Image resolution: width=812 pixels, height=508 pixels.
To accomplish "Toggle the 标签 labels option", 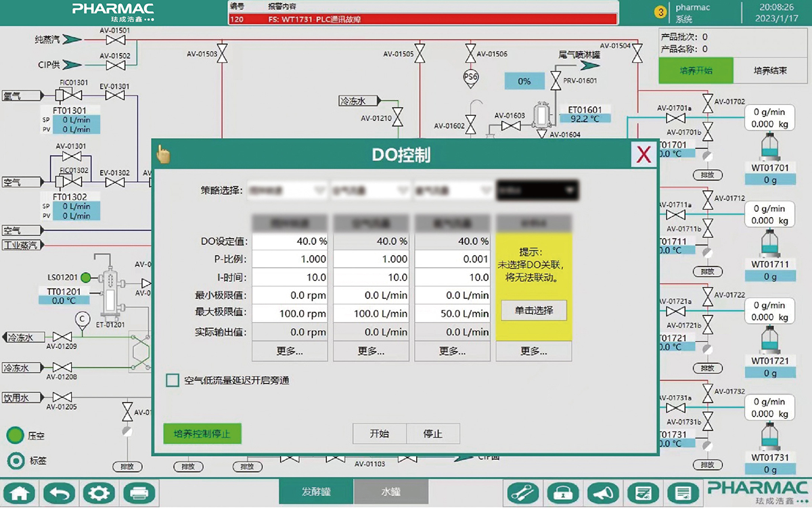I will 15,461.
